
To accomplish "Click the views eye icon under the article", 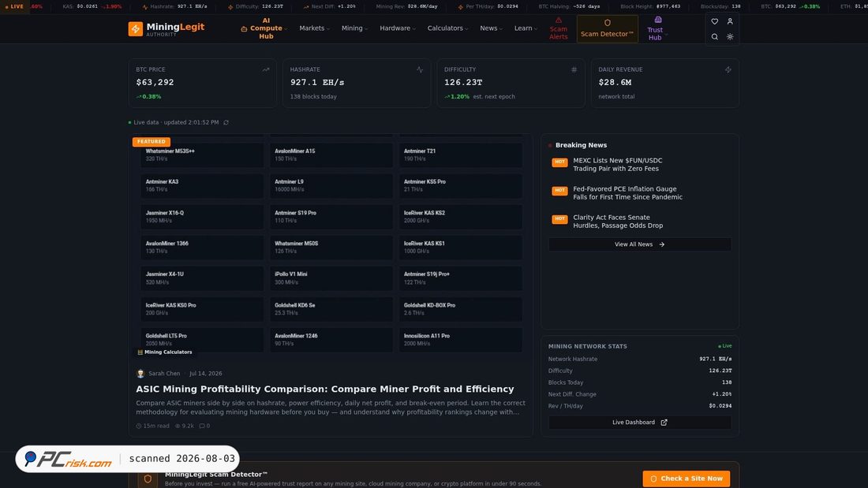I will click(x=178, y=426).
